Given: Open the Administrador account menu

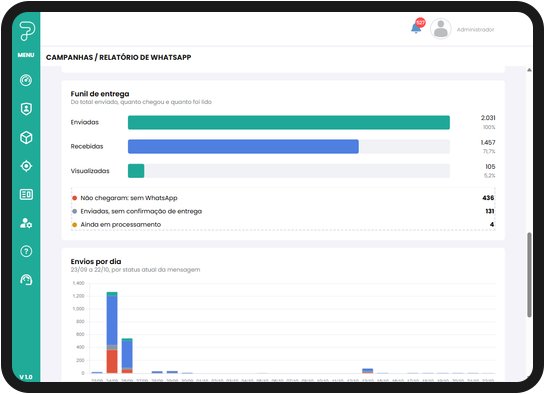Looking at the screenshot, I should tap(475, 30).
